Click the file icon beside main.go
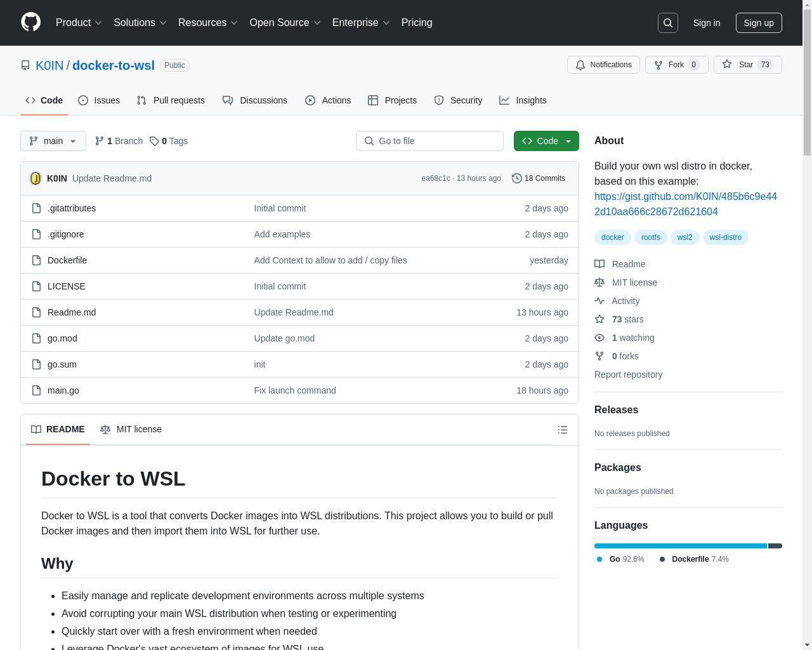812x650 pixels. [36, 390]
